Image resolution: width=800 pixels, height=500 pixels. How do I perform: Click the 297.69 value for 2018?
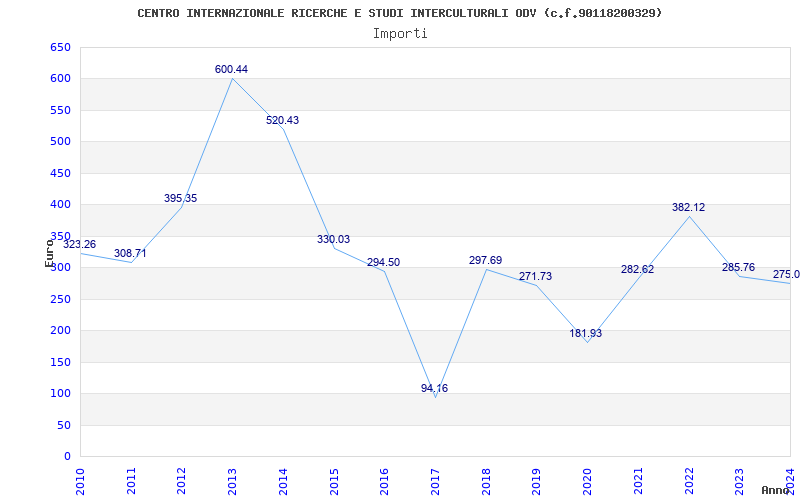point(485,261)
